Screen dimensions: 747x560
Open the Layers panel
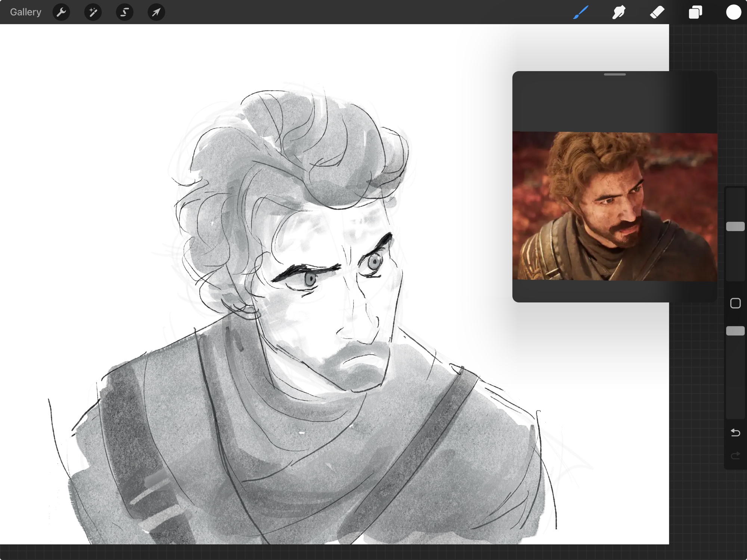pos(695,12)
